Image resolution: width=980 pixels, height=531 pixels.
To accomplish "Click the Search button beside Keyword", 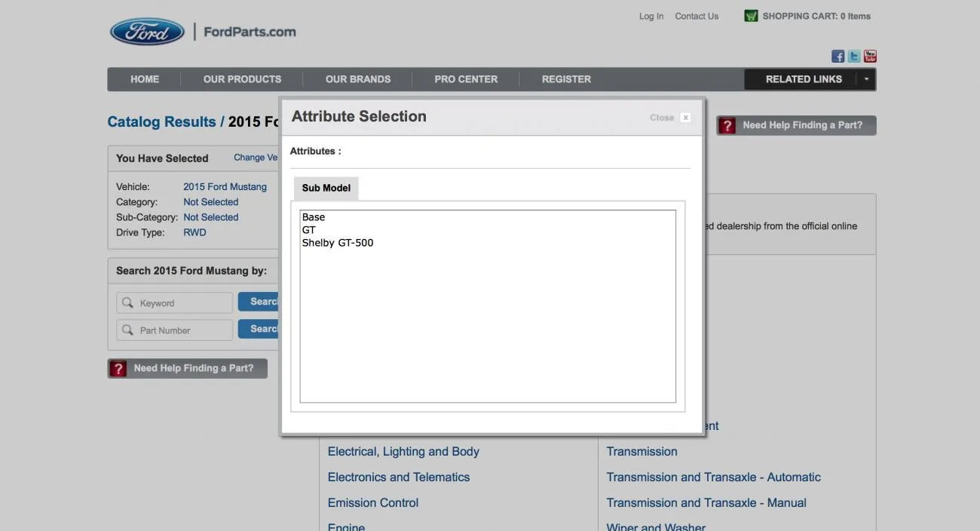I will coord(259,302).
